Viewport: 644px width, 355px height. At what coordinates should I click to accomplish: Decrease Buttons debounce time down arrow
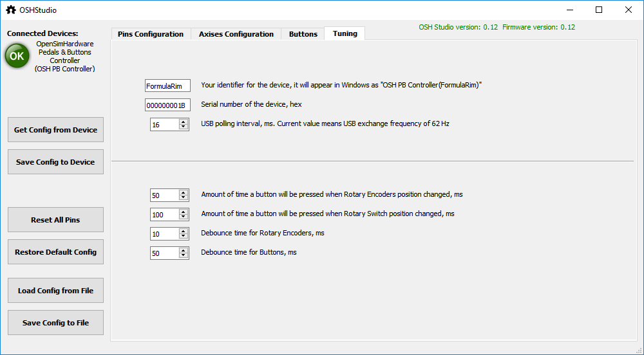(184, 256)
